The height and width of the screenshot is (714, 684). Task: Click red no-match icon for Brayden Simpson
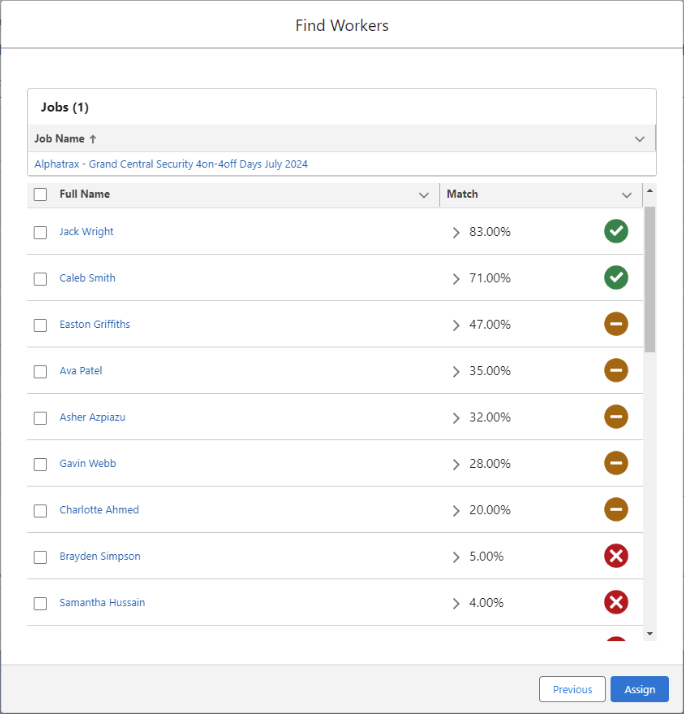[616, 556]
